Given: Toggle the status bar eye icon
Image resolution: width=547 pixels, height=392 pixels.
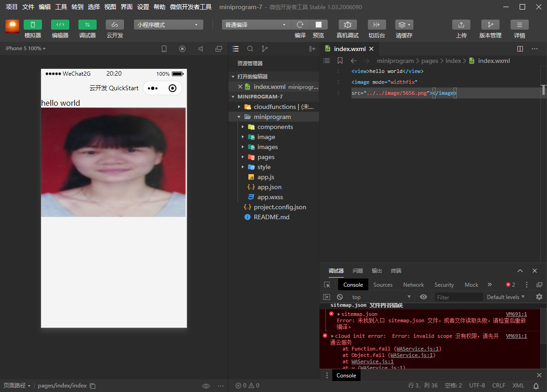Looking at the screenshot, I should (x=206, y=386).
